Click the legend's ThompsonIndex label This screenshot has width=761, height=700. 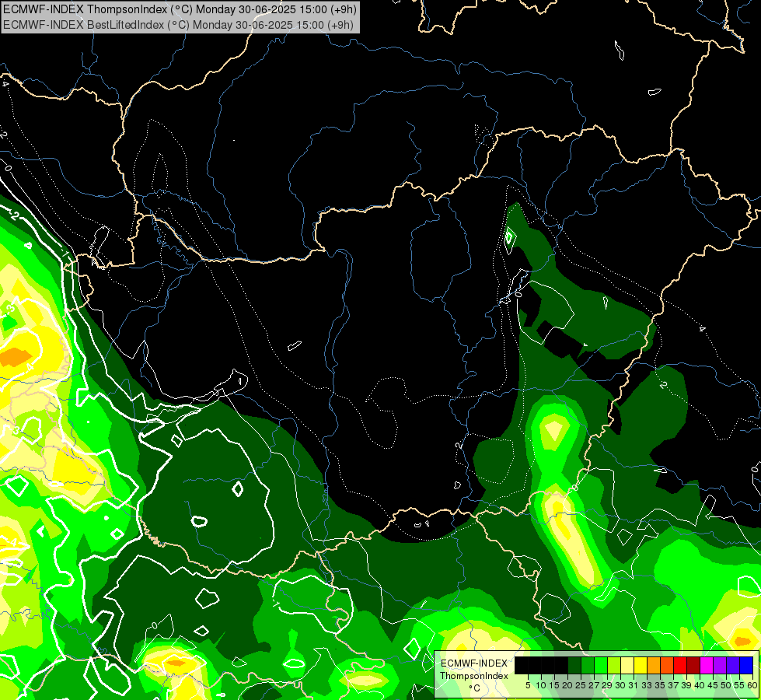point(474,676)
